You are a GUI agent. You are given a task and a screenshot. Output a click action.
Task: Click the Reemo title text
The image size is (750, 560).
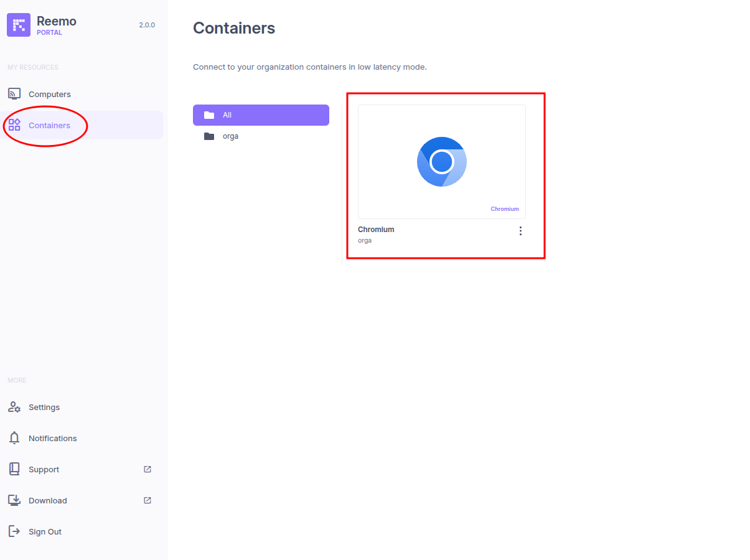point(57,21)
